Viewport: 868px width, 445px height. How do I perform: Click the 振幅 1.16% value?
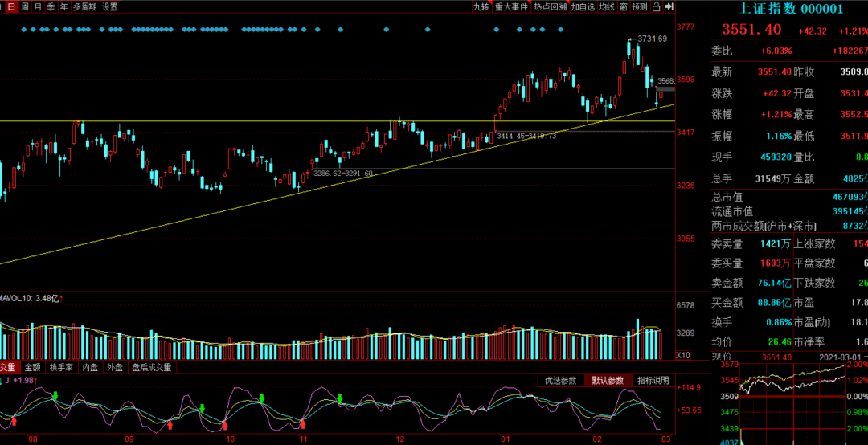(x=780, y=137)
